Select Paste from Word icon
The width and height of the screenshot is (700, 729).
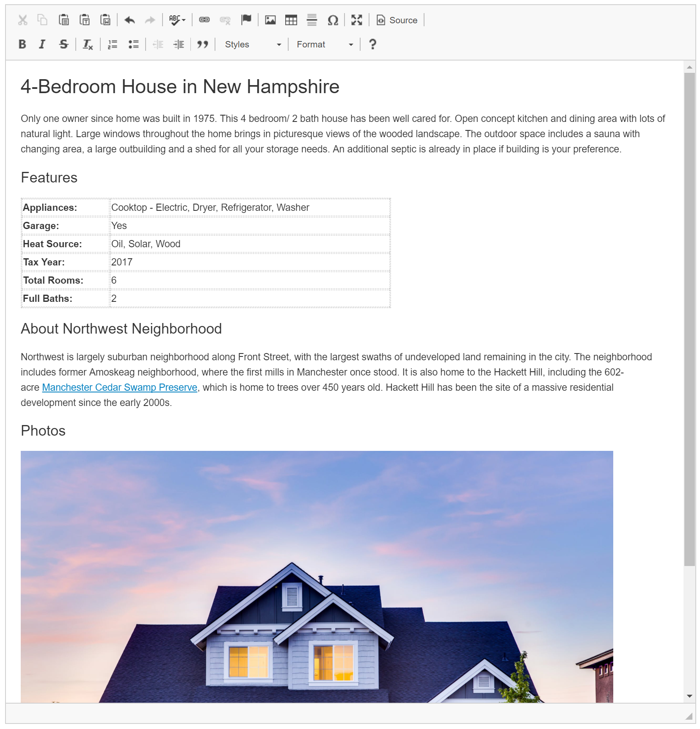coord(105,20)
